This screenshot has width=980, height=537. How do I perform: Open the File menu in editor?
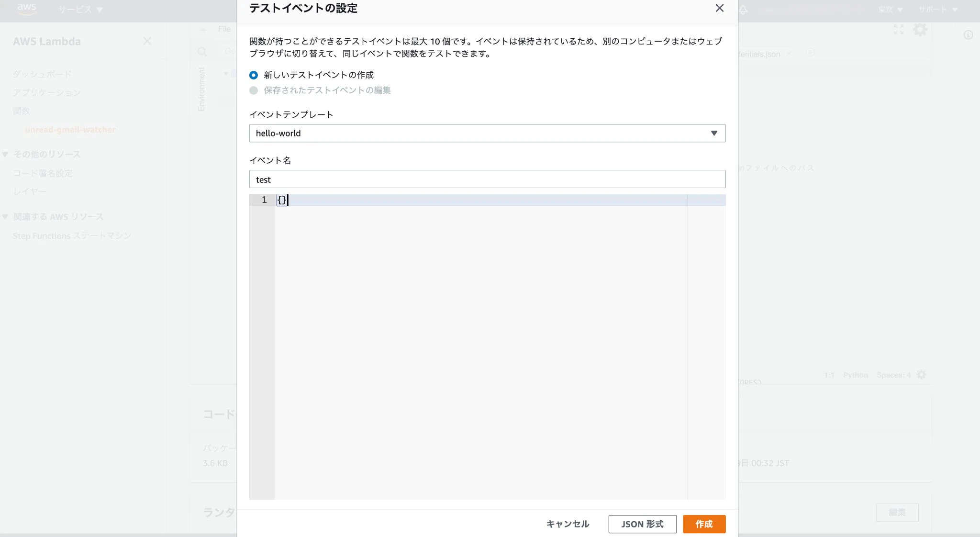(x=224, y=29)
